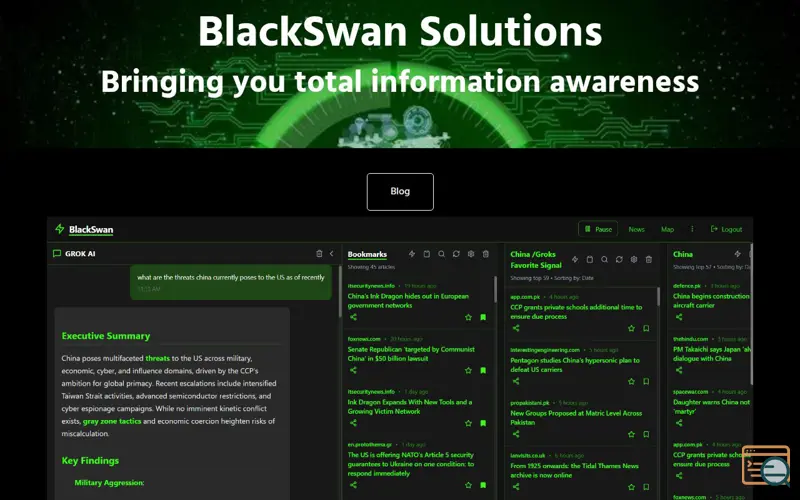Image resolution: width=800 pixels, height=500 pixels.
Task: Click the China /Groks Favorite Signal scrollbar
Action: [x=658, y=297]
